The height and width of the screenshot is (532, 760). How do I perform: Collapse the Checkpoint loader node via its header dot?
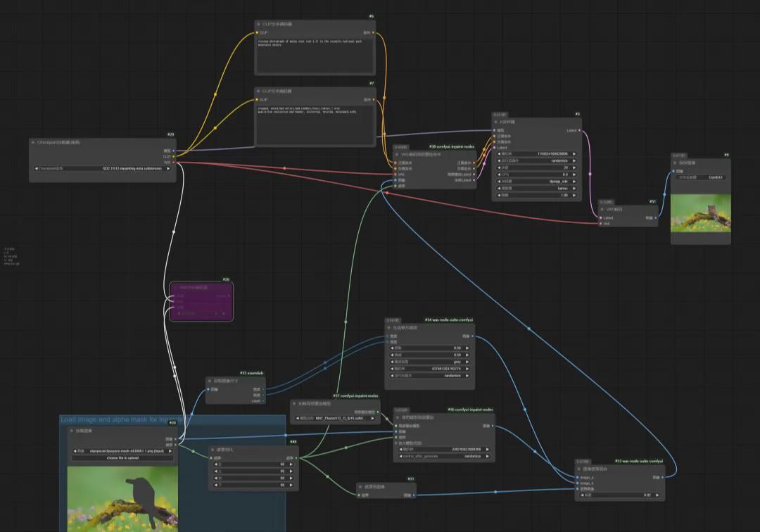click(x=33, y=142)
